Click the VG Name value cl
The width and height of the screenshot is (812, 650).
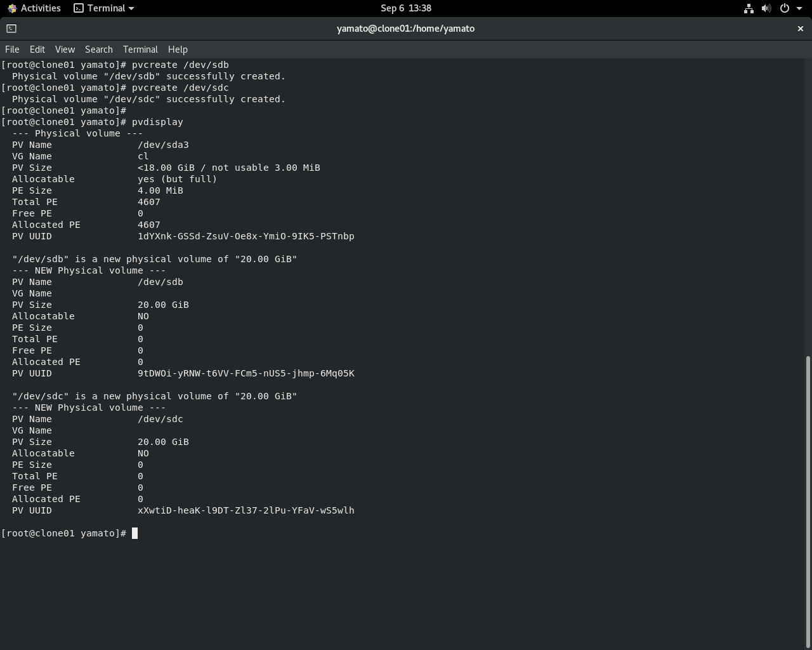(x=143, y=156)
